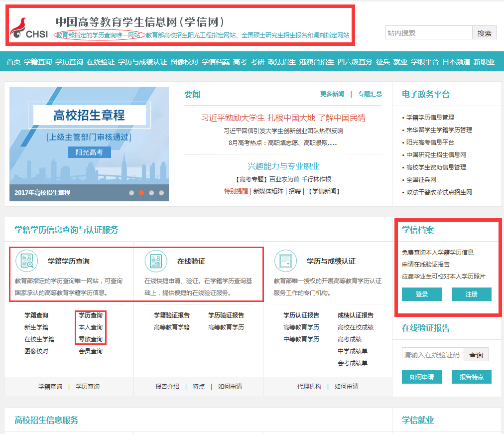Screen dimensions: 504x434
Task: Open the 在线验证 icon
Action: point(156,261)
